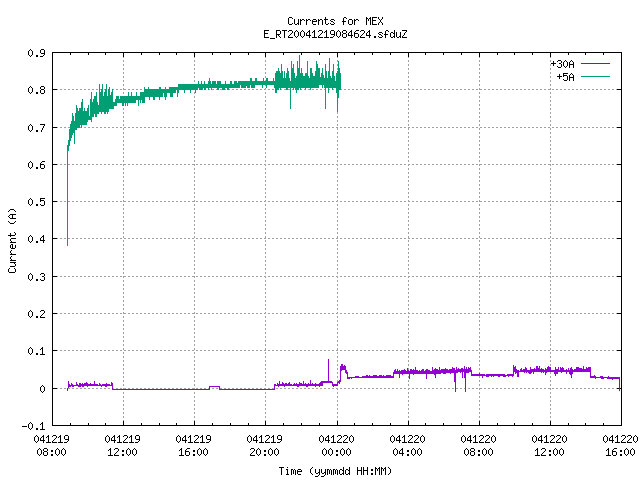Click the 041220 00:00 time tick label

point(336,446)
